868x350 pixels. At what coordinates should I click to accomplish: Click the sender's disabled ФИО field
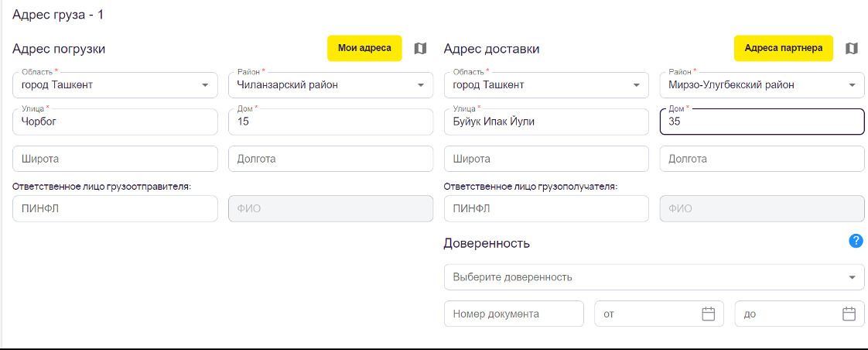(331, 209)
